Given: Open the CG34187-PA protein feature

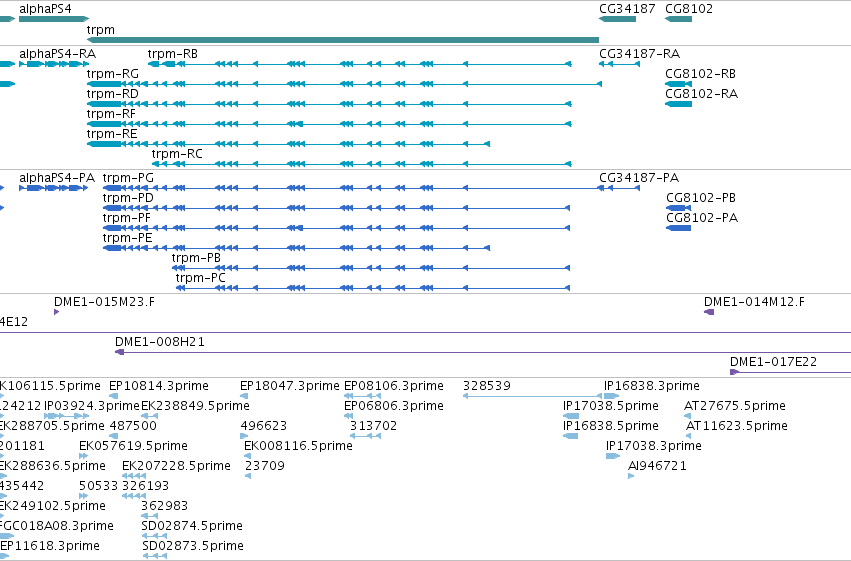Looking at the screenshot, I should coord(639,178).
